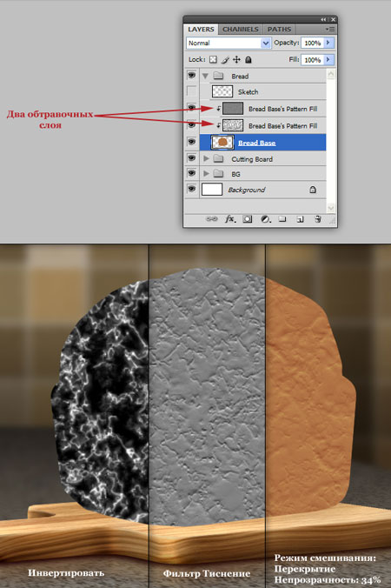Link layers using chain icon
The height and width of the screenshot is (588, 391).
click(212, 219)
